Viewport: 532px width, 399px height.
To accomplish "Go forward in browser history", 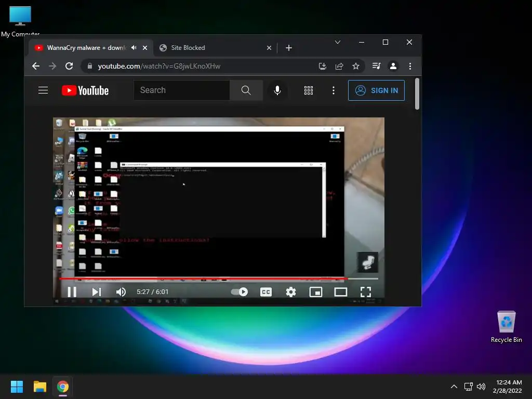I will pyautogui.click(x=52, y=66).
